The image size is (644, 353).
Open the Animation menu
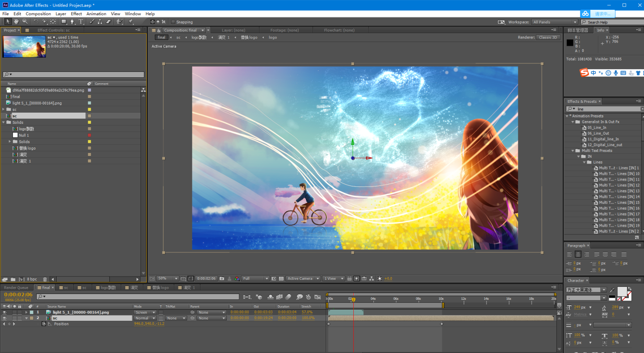point(96,14)
